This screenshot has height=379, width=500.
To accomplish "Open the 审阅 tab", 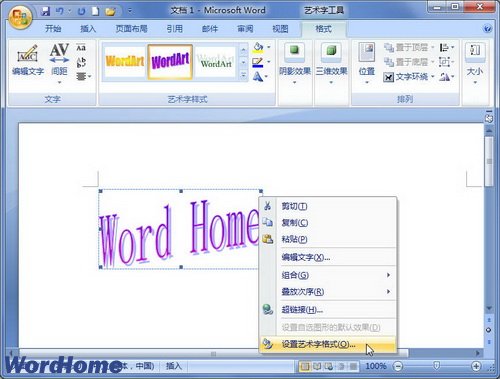I will (x=245, y=29).
